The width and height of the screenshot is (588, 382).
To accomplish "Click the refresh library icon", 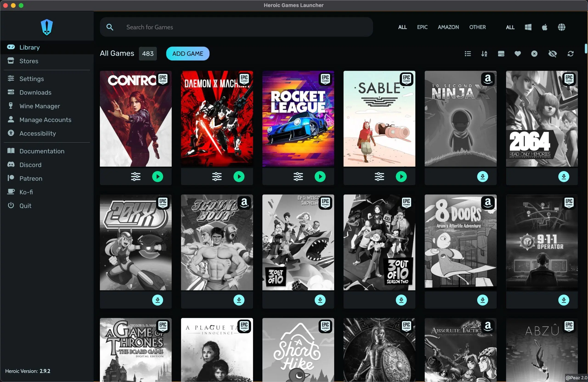I will 571,54.
